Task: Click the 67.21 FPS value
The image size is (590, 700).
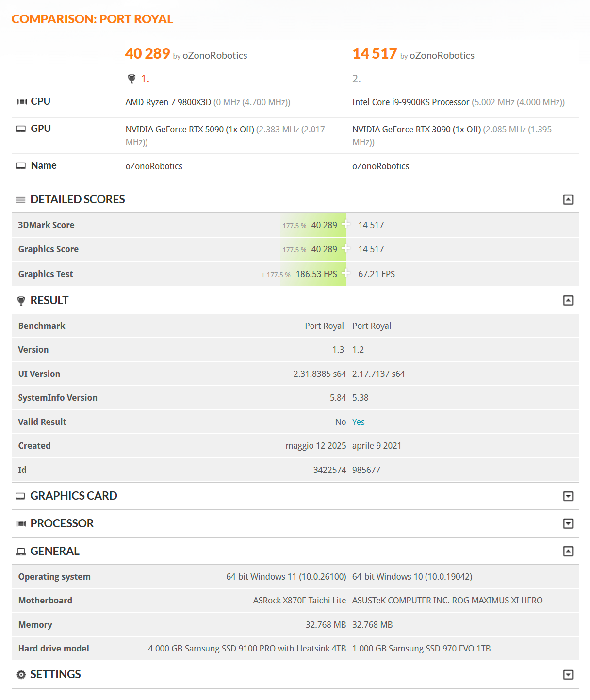Action: 377,274
